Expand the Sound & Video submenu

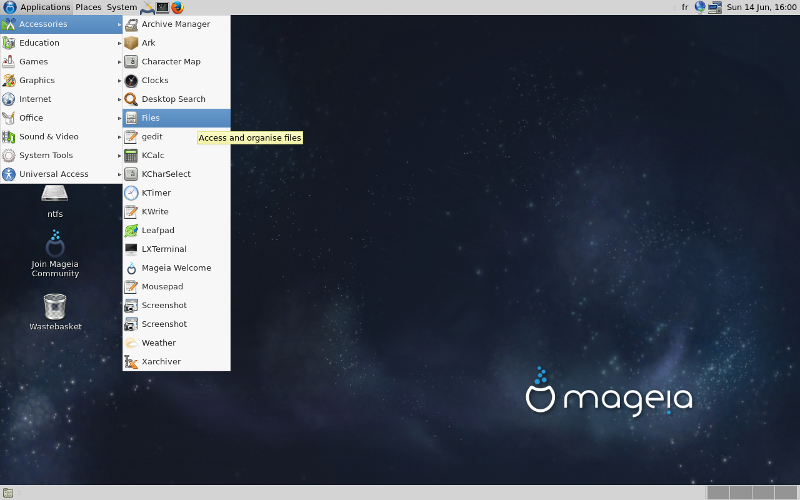61,137
